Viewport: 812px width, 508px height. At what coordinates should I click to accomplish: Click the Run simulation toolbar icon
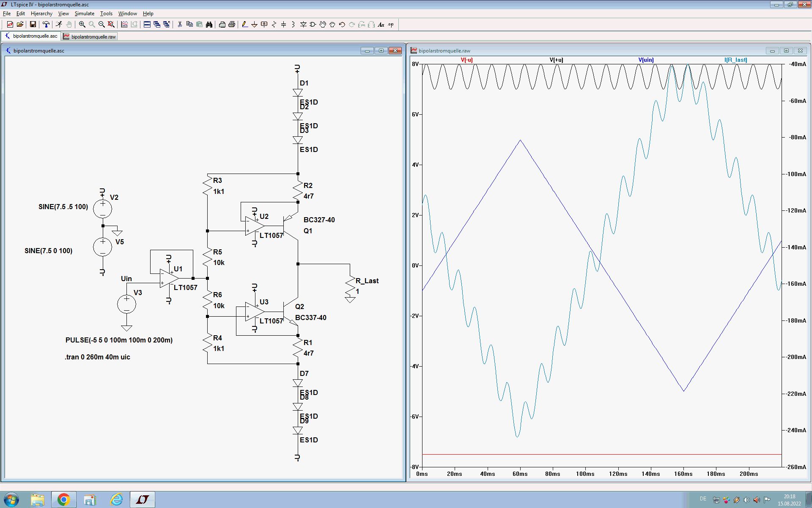pyautogui.click(x=59, y=25)
